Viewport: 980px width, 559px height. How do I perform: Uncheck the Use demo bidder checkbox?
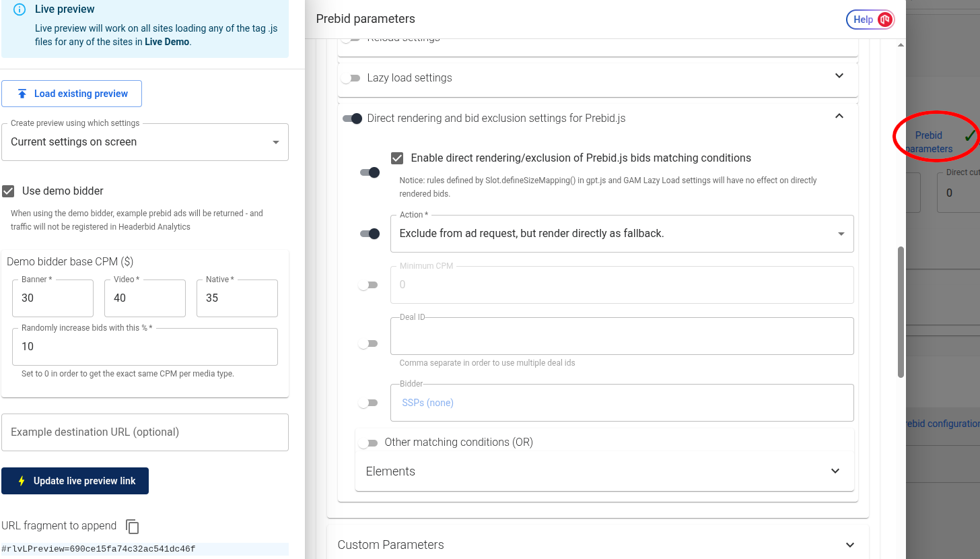(8, 191)
